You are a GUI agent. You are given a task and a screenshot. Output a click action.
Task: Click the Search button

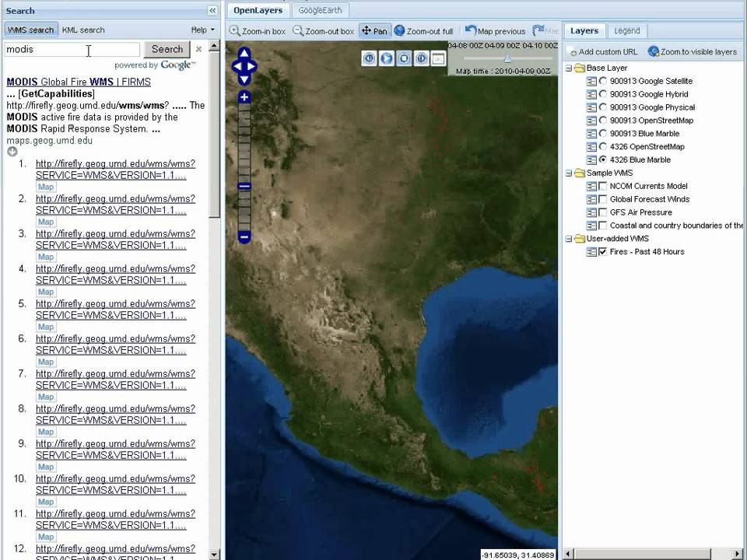pos(167,49)
